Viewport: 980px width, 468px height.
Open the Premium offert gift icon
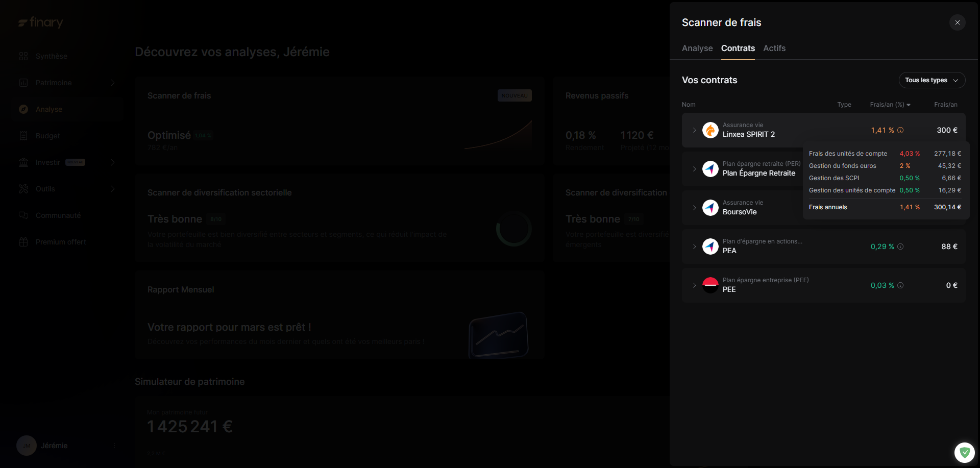(23, 242)
